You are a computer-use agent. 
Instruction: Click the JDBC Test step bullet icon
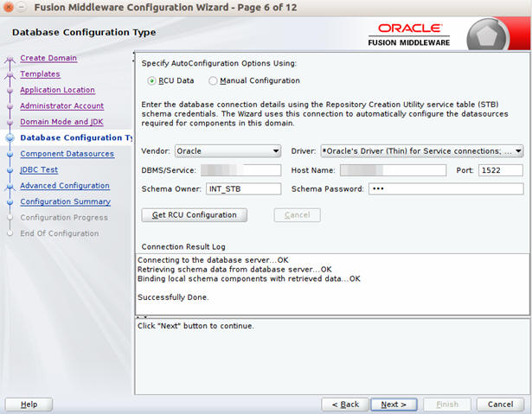pos(10,170)
